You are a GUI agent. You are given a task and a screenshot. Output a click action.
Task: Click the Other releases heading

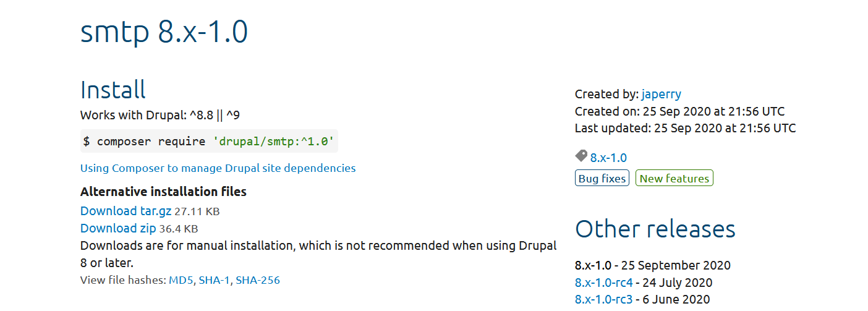[x=655, y=229]
